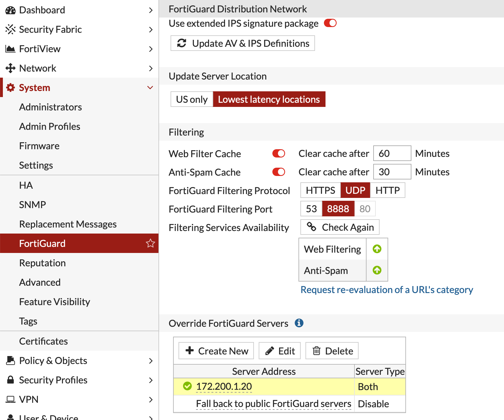Image resolution: width=504 pixels, height=420 pixels.
Task: Expand the Network menu chevron
Action: (x=150, y=68)
